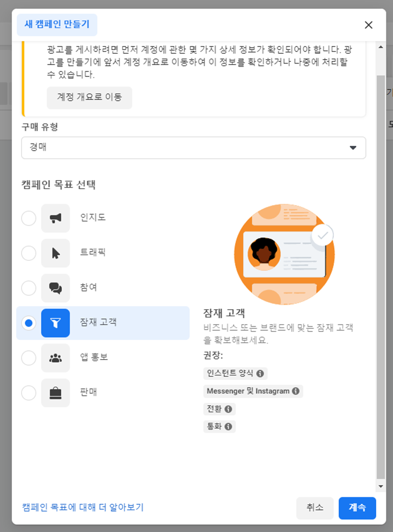The height and width of the screenshot is (532, 393).
Task: Click the 앱 홍보 objective label
Action: coord(94,357)
